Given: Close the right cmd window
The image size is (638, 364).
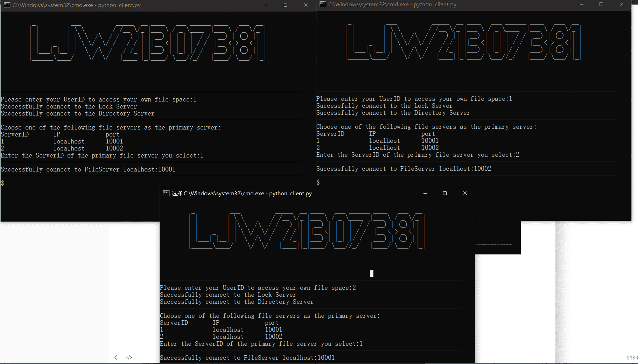Looking at the screenshot, I should (x=622, y=4).
